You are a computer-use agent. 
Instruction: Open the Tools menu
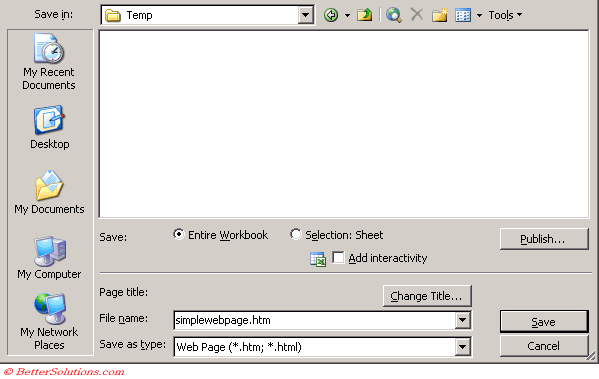pos(505,15)
